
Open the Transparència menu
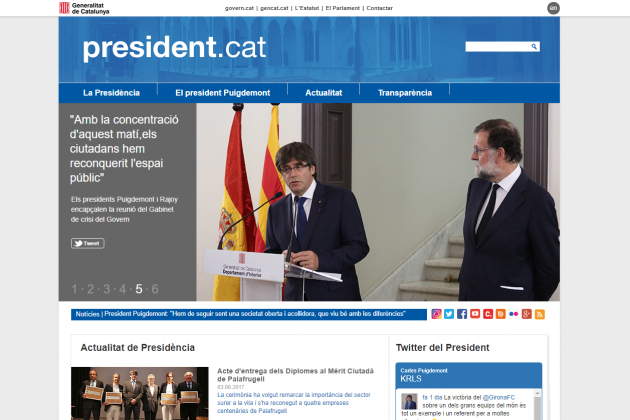[x=405, y=93]
